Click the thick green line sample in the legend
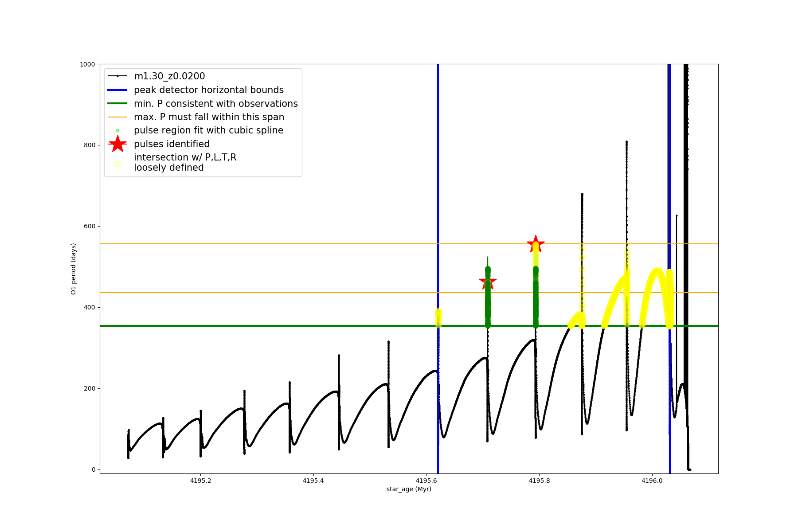Image resolution: width=798 pixels, height=532 pixels. [117, 104]
